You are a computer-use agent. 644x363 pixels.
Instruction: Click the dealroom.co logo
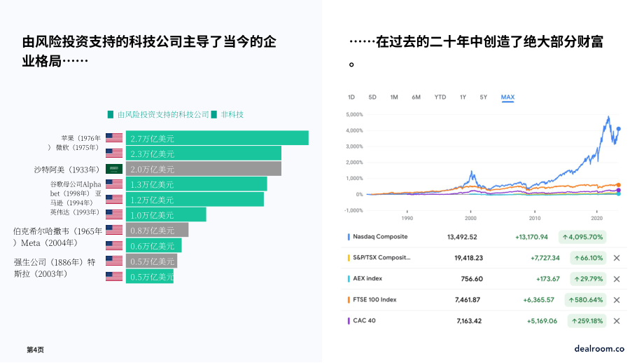(x=599, y=348)
